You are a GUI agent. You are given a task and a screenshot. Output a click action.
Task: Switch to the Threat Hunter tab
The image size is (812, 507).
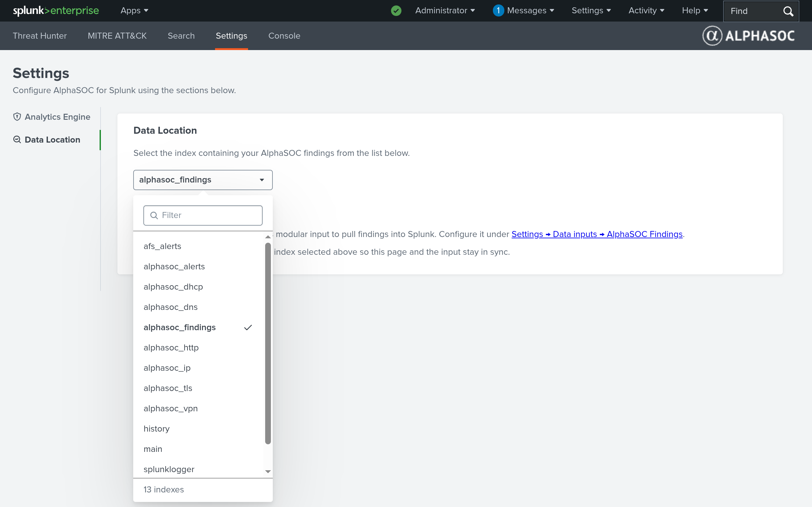40,36
